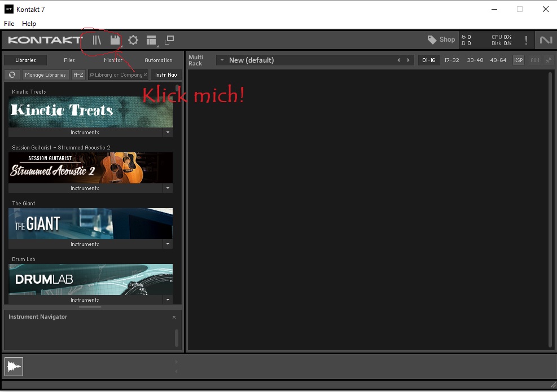
Task: Expand Kinetic Treats Instruments dropdown arrow
Action: tap(168, 133)
